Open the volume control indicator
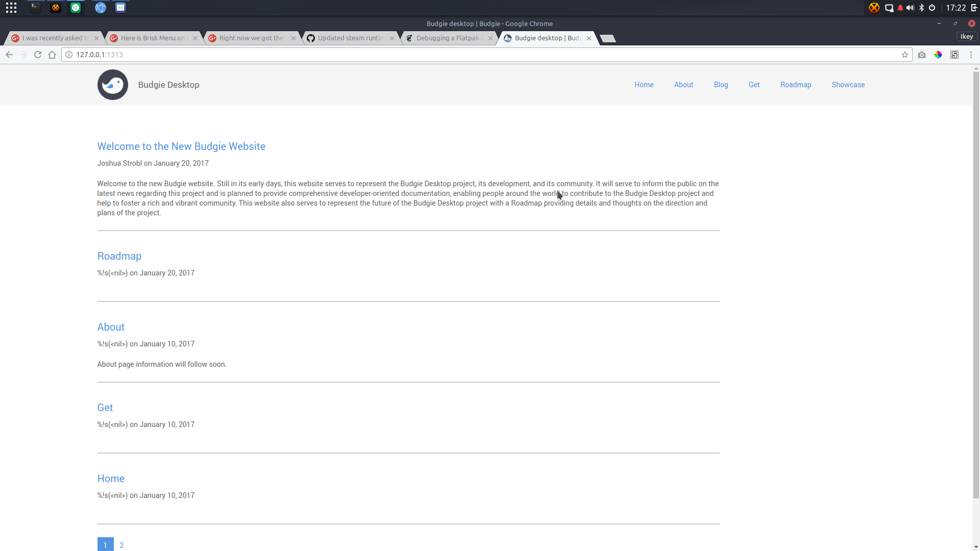980x551 pixels. pos(910,8)
